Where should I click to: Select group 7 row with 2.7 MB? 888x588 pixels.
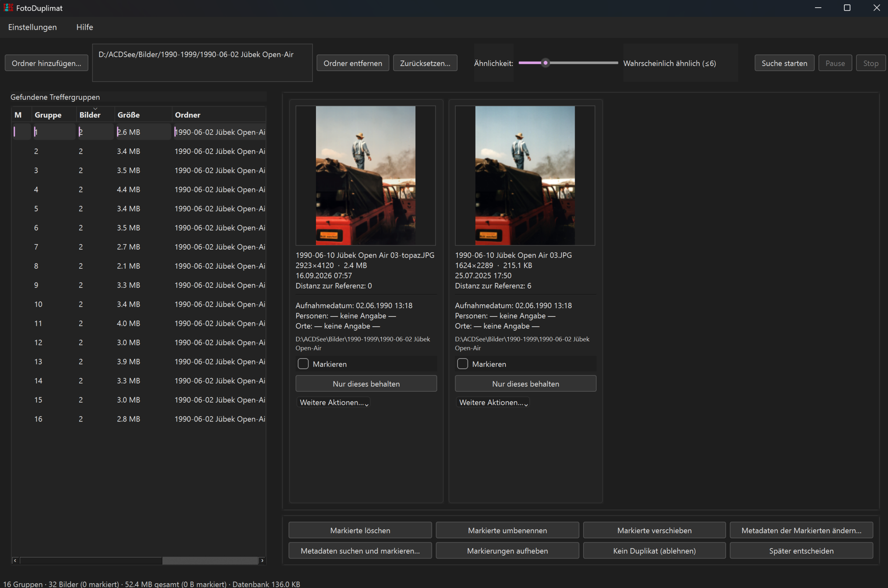pos(139,247)
